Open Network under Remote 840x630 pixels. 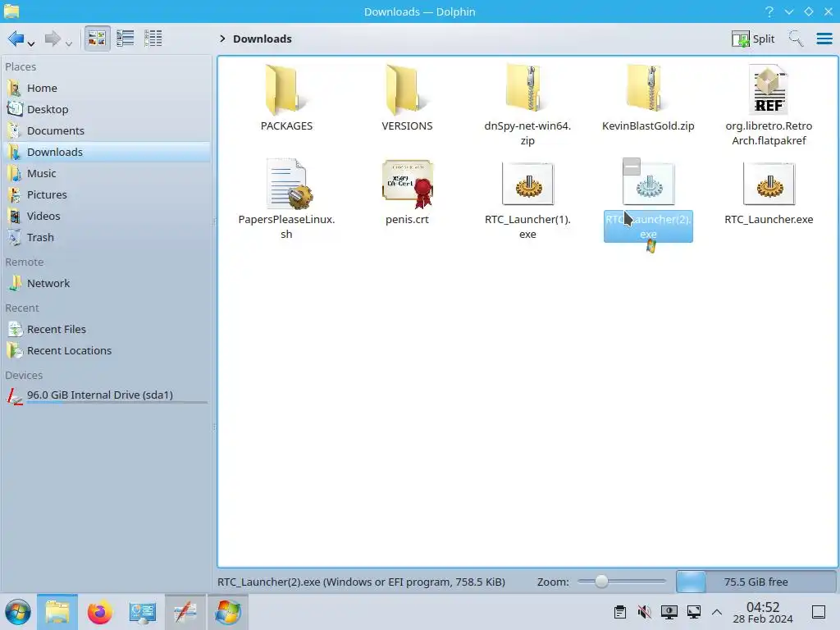pyautogui.click(x=107, y=283)
